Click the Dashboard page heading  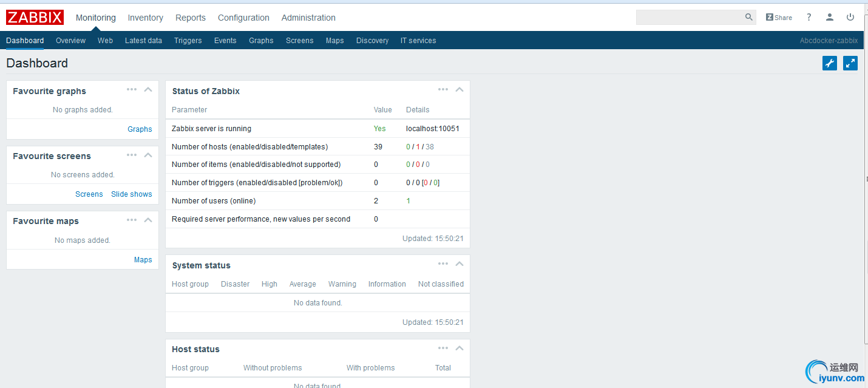tap(37, 63)
